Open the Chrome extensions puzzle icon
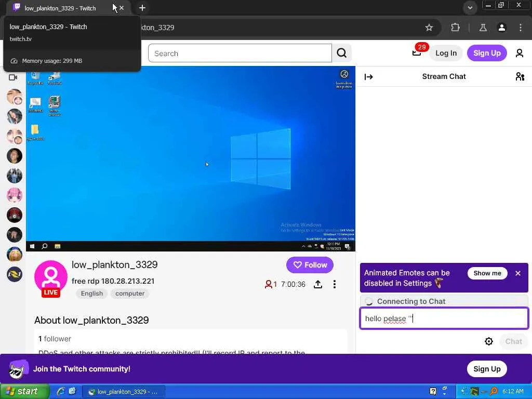 click(x=455, y=28)
